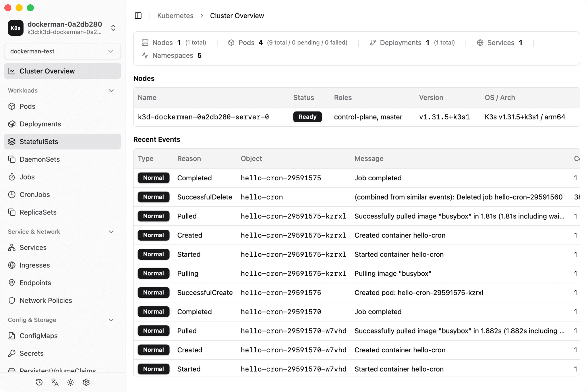
Task: Select the k3d-dockerman-0a2db280-server-0 node row
Action: pyautogui.click(x=203, y=117)
